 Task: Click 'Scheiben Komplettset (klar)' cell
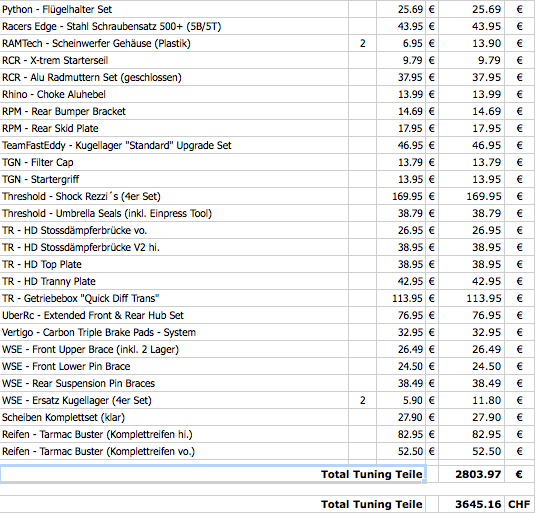click(174, 417)
